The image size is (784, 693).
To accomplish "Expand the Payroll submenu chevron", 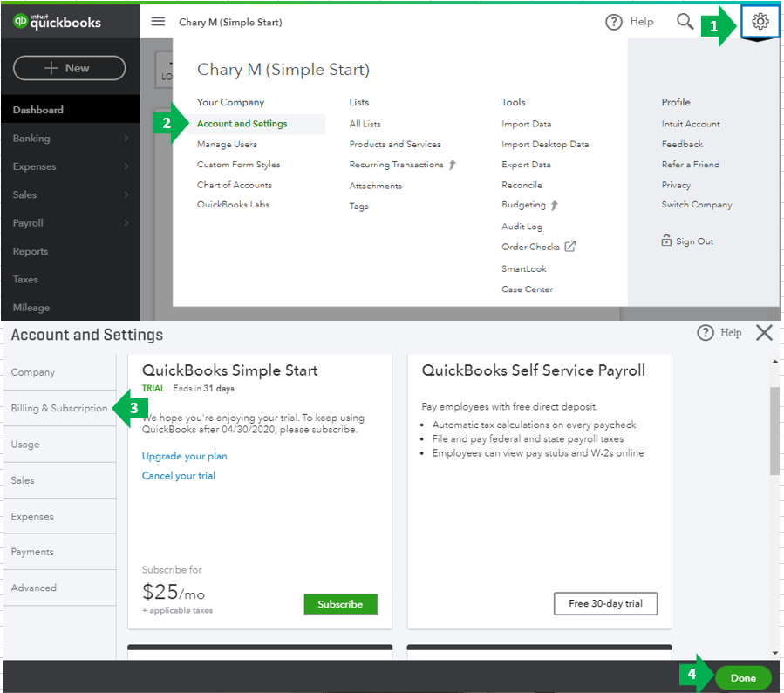I will click(x=126, y=223).
